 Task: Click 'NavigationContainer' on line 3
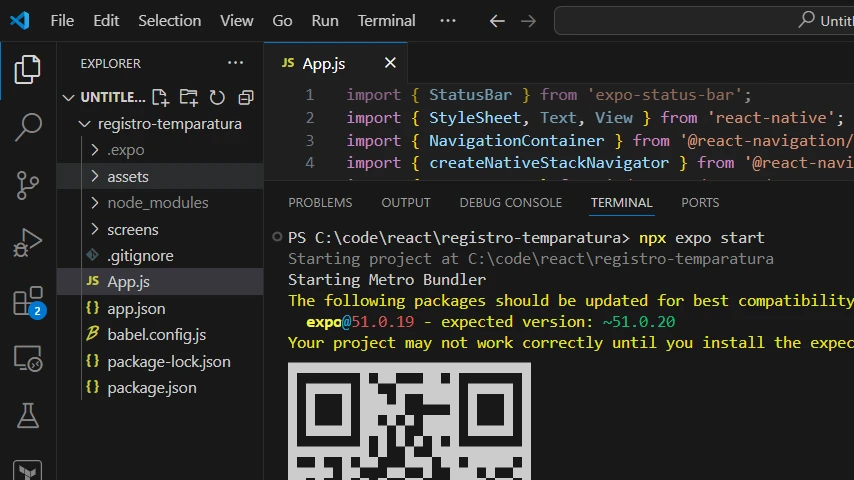[516, 141]
